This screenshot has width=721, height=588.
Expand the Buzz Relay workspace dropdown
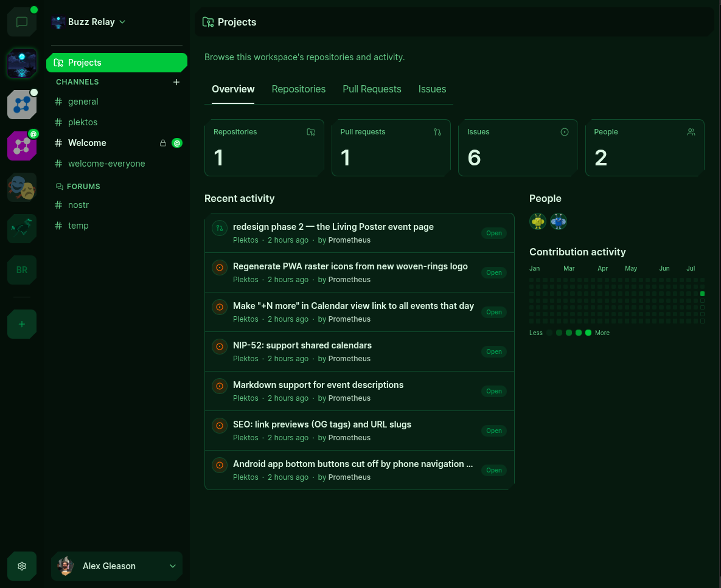click(122, 22)
